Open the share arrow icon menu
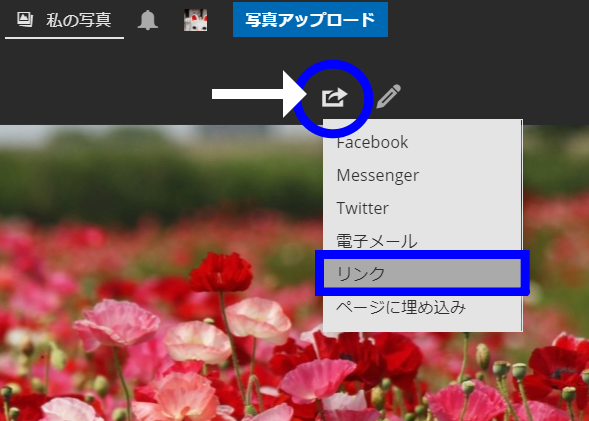This screenshot has height=421, width=589. point(334,97)
